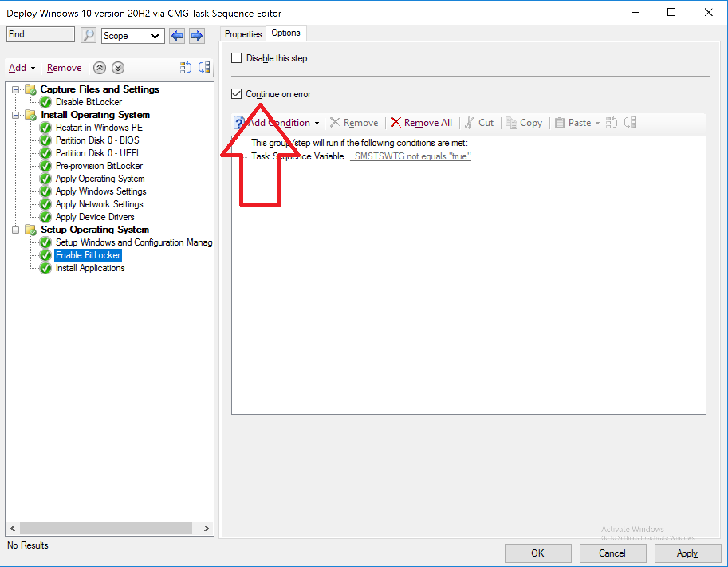Click the Cut condition scissors button
Viewport: 728px width, 567px height.
pos(479,123)
